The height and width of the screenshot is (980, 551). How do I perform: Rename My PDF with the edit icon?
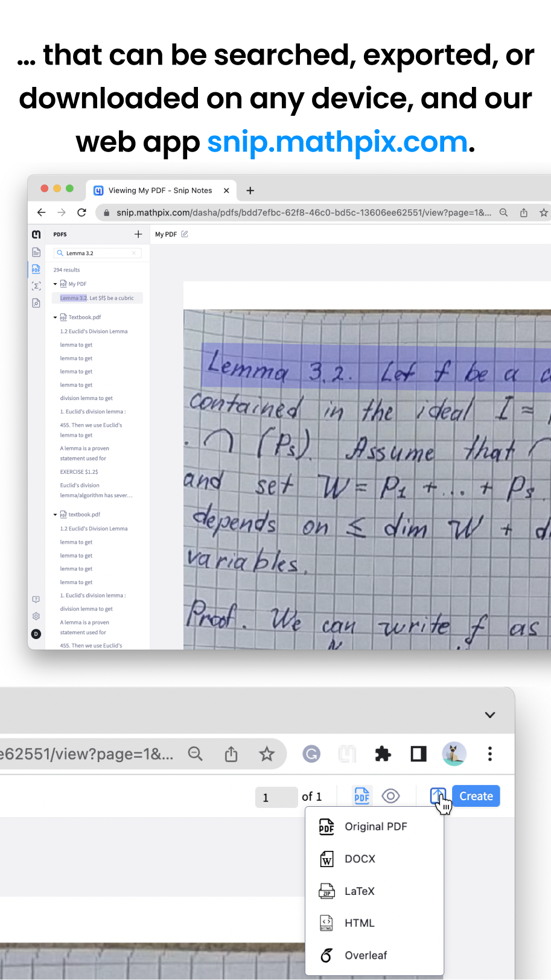coord(185,234)
